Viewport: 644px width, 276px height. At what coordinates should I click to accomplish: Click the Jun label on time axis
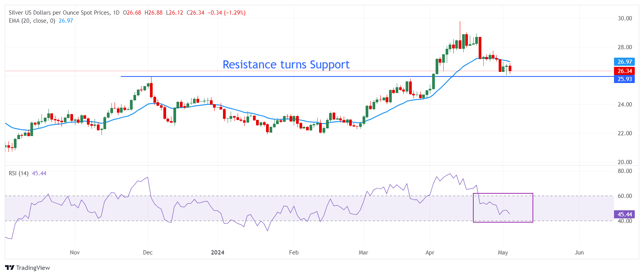[579, 253]
